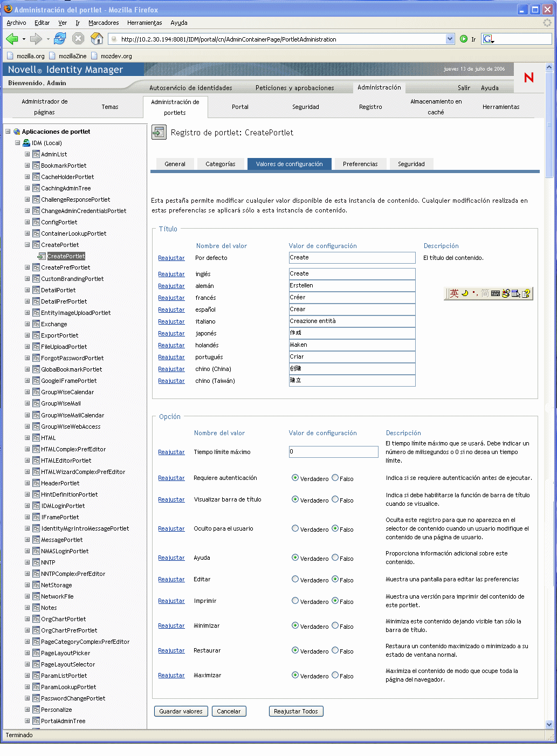Click Reajustar link for japonés
The width and height of the screenshot is (557, 756).
(x=171, y=333)
